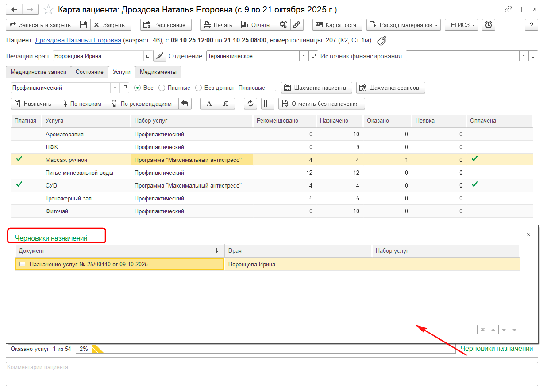This screenshot has height=392, width=547.
Task: Switch to the Медикаменты tab
Action: pos(158,72)
